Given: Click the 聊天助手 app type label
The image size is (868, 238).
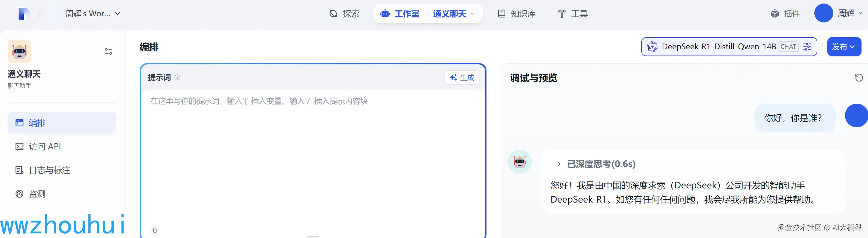Looking at the screenshot, I should coord(19,86).
